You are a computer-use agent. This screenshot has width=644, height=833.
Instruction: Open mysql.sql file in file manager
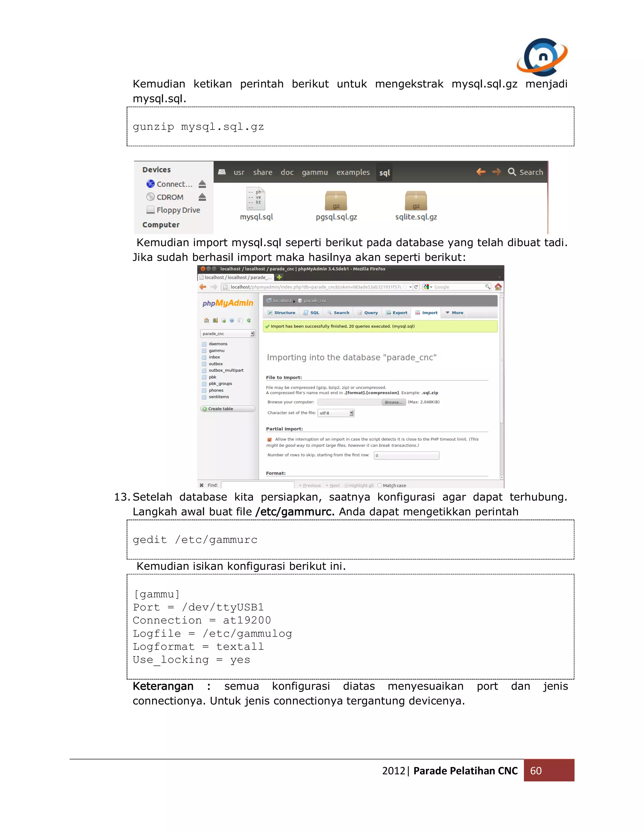(x=256, y=204)
